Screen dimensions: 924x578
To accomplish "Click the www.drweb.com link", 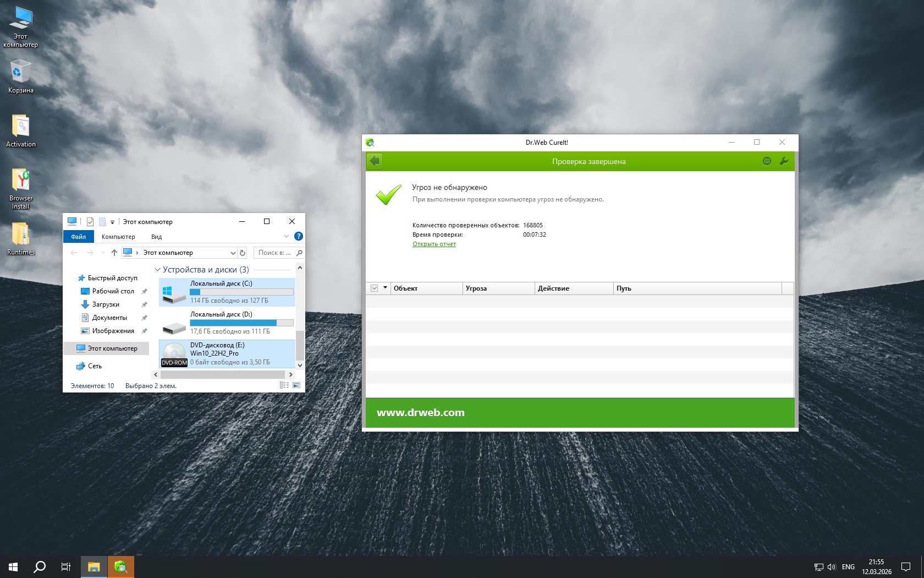I will tap(420, 412).
